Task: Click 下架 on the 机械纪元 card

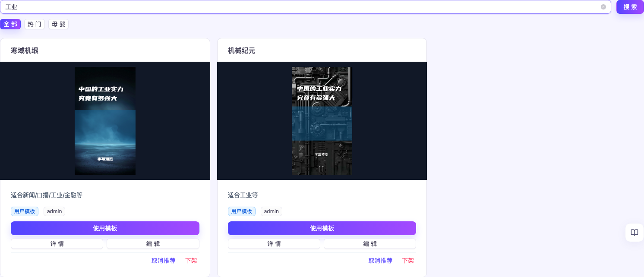Action: pyautogui.click(x=408, y=261)
